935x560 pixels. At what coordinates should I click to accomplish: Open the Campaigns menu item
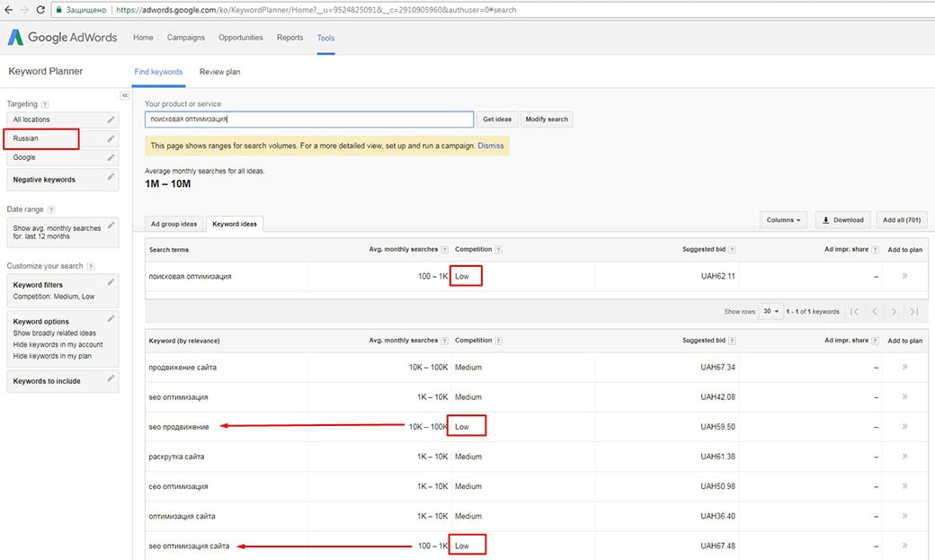coord(186,38)
